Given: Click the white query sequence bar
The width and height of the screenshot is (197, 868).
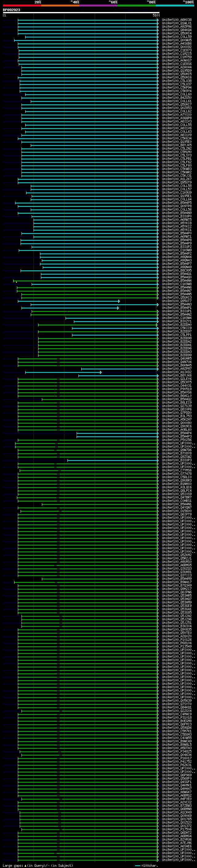Looking at the screenshot, I should [x=81, y=13].
